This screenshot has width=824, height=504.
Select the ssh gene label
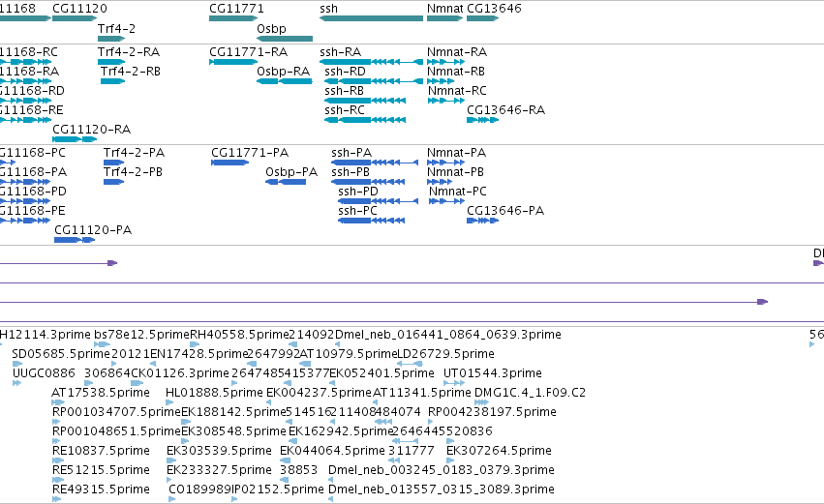point(328,9)
